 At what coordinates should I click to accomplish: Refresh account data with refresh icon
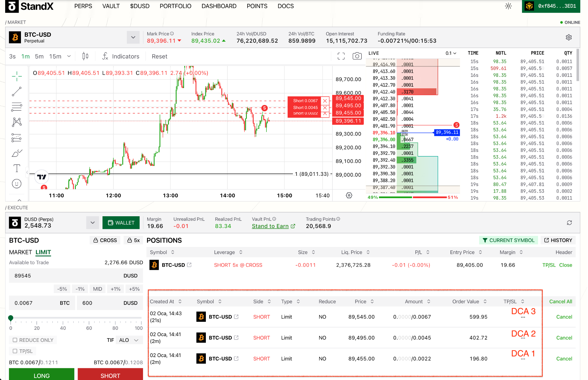click(569, 223)
